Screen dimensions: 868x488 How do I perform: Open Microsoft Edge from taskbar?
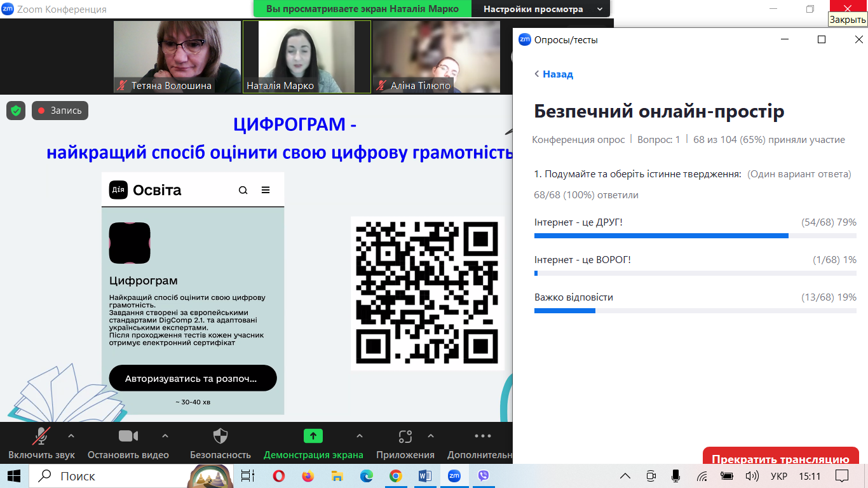pos(367,476)
